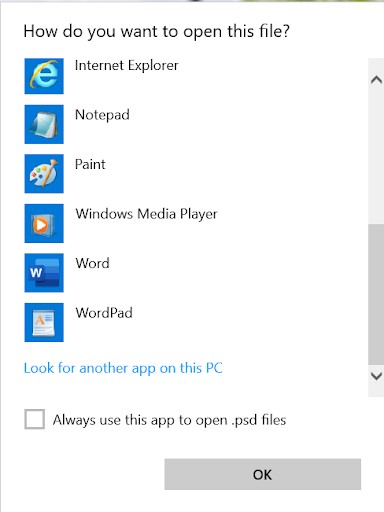Select the WordPad app icon
This screenshot has width=384, height=512.
tap(44, 322)
